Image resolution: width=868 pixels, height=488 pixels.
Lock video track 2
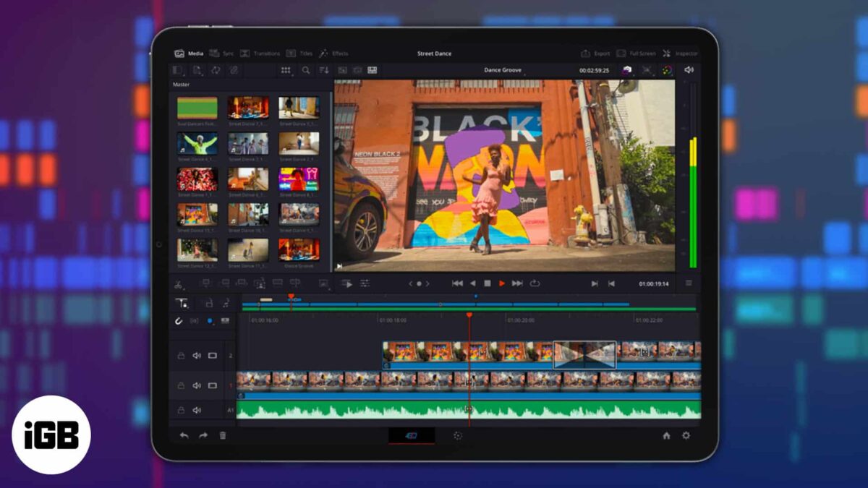(x=181, y=356)
